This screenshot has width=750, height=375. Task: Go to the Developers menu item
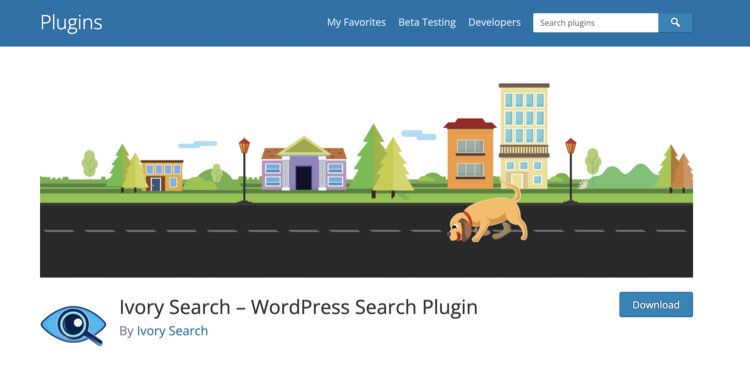click(494, 22)
